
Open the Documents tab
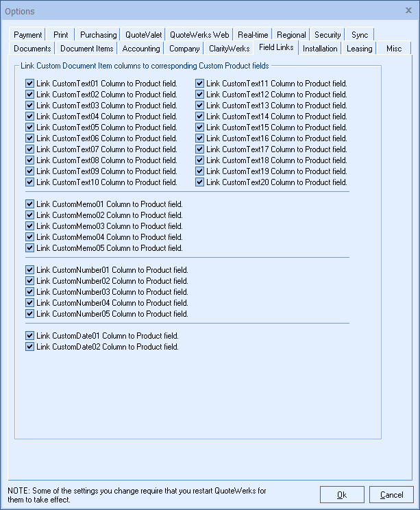click(x=32, y=49)
